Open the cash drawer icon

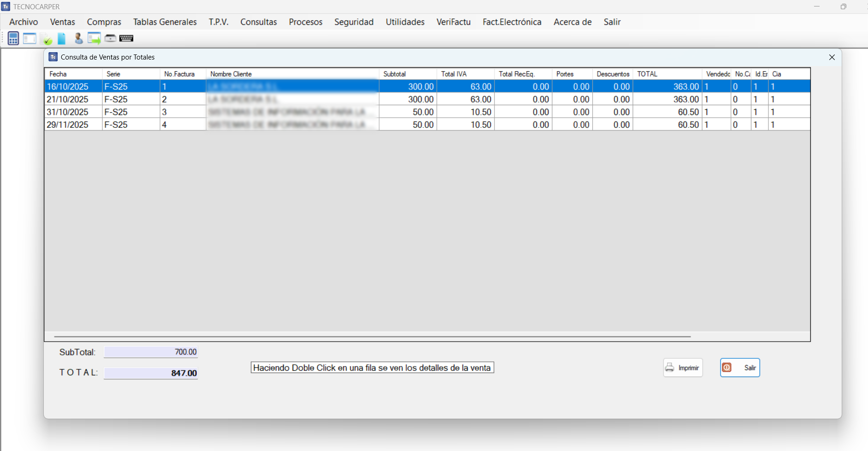110,39
